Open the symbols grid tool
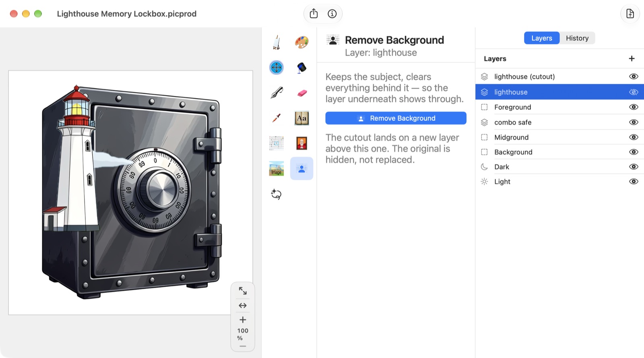The height and width of the screenshot is (358, 644). pyautogui.click(x=277, y=143)
